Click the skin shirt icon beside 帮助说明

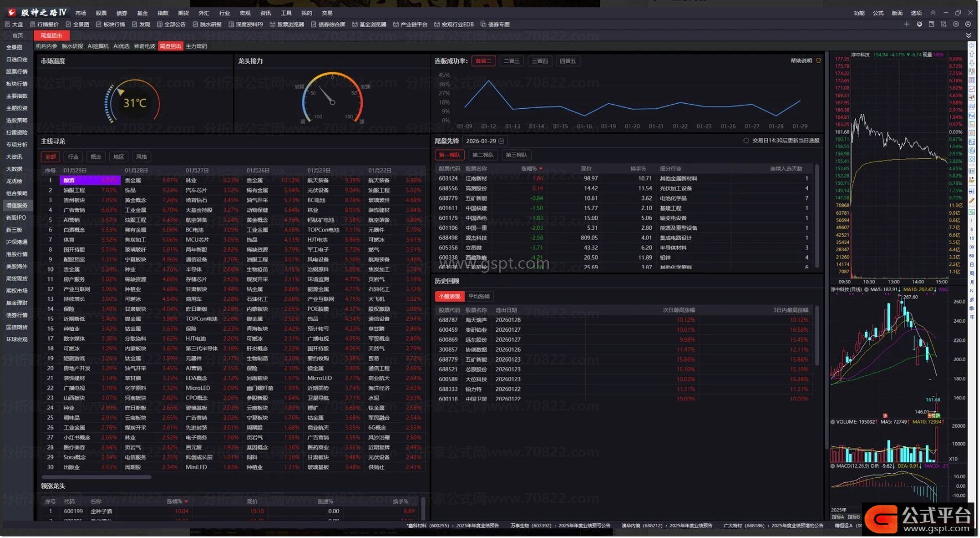coord(818,61)
